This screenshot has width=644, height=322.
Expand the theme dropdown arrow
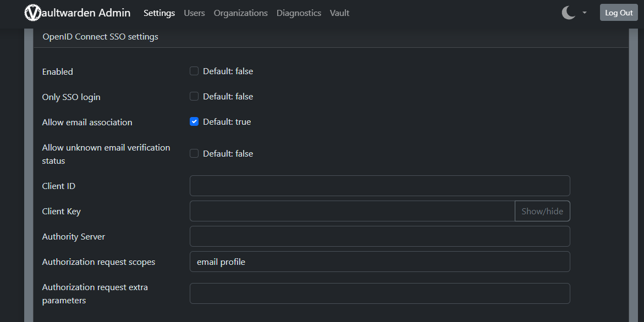point(584,13)
